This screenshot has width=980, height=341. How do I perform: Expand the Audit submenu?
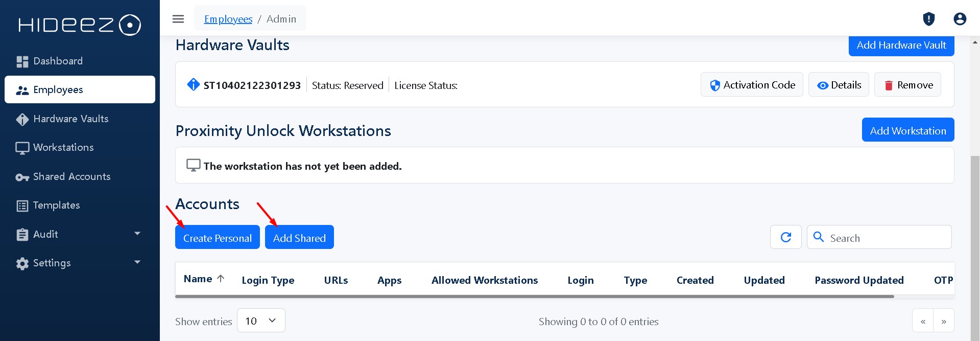click(137, 234)
